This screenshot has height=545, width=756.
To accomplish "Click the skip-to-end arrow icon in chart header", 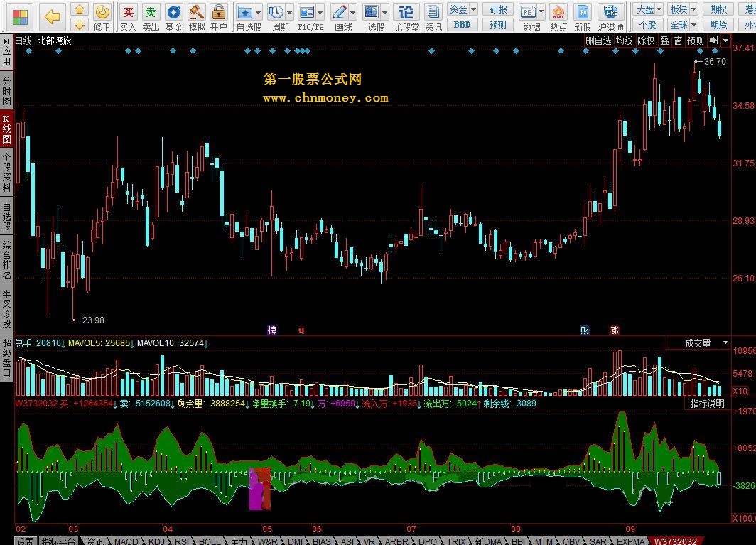I will pos(714,41).
